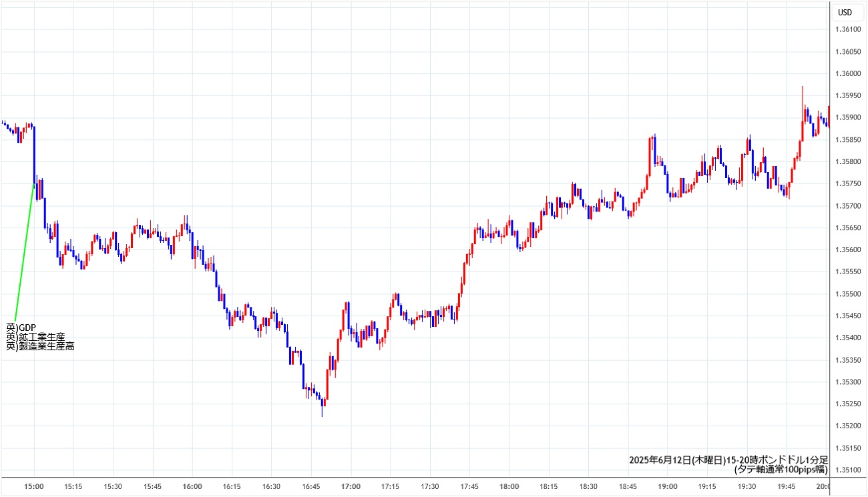Image resolution: width=868 pixels, height=497 pixels.
Task: Click the 1.35550 price axis label
Action: click(849, 272)
